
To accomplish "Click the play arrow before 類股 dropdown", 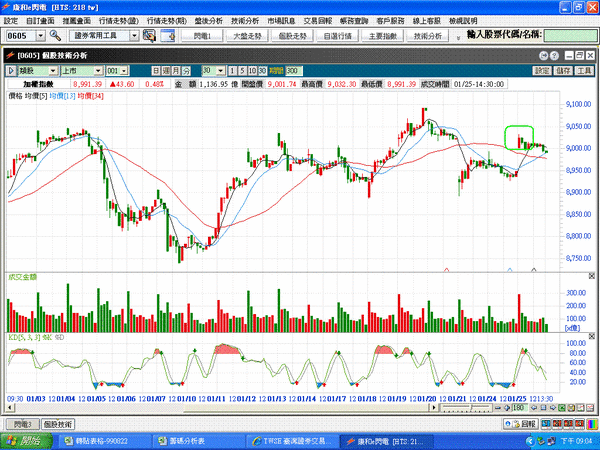I will coord(11,71).
